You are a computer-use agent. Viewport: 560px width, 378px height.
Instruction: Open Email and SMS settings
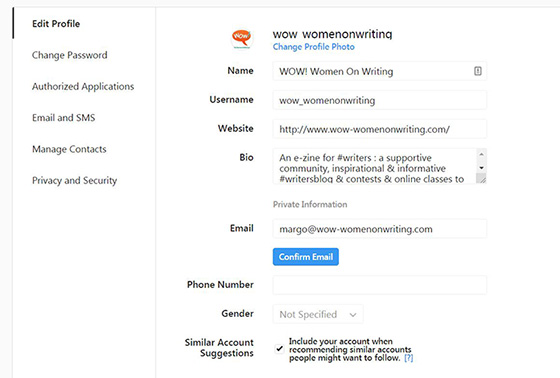point(64,118)
